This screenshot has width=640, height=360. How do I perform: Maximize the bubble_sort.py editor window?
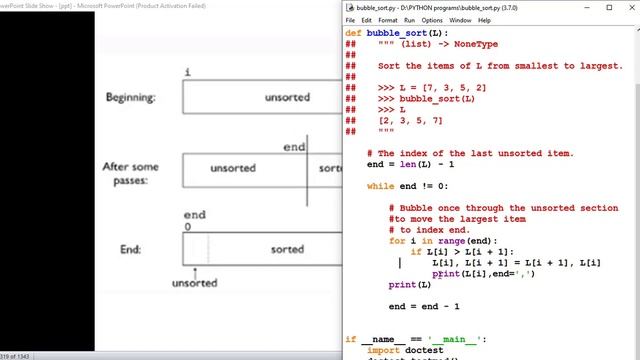[x=609, y=7]
